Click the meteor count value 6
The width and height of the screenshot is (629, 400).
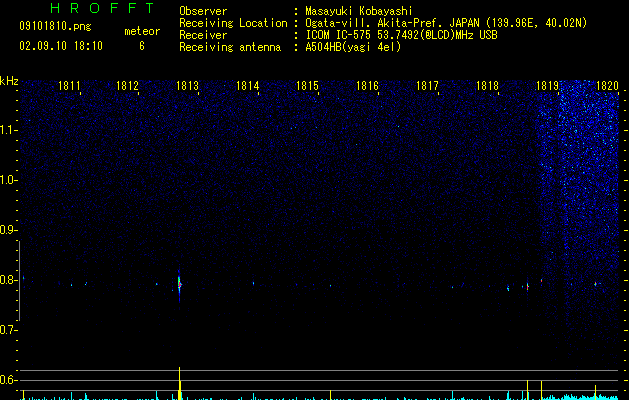click(x=142, y=46)
